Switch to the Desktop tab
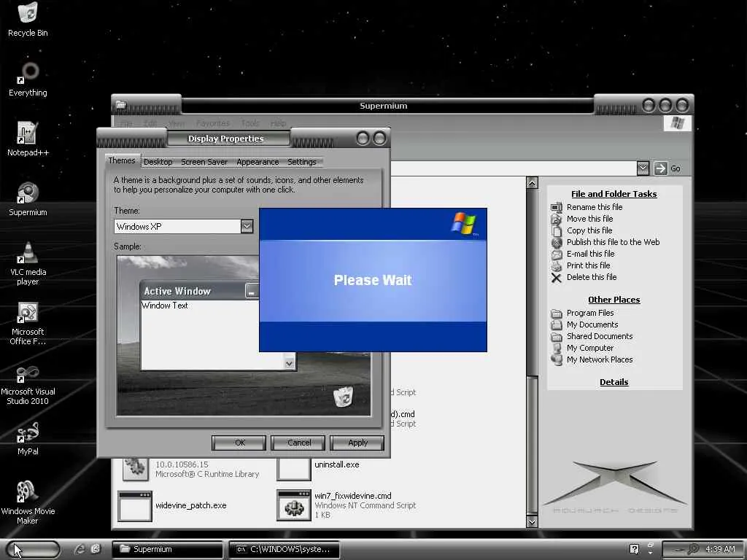The image size is (747, 560). pyautogui.click(x=158, y=162)
